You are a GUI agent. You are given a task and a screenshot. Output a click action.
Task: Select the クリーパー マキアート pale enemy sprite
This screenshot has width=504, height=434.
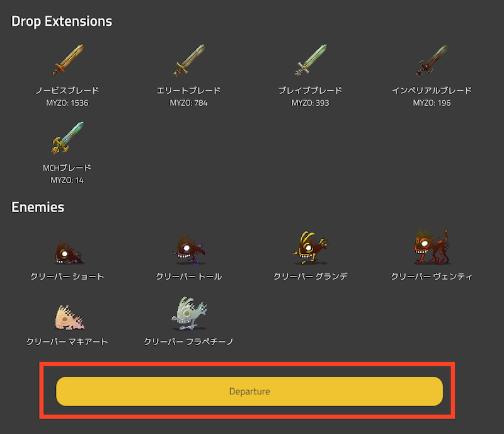pyautogui.click(x=69, y=317)
